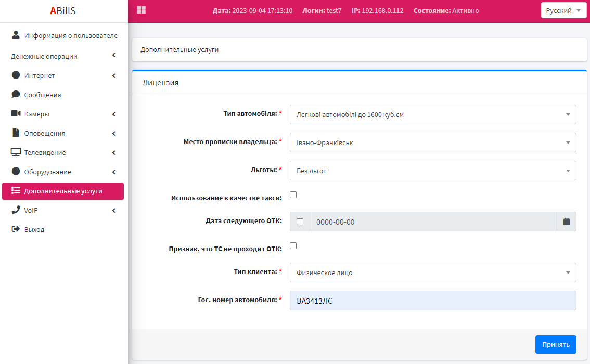
Task: Expand the Интернет submenu chevron
Action: (x=113, y=75)
